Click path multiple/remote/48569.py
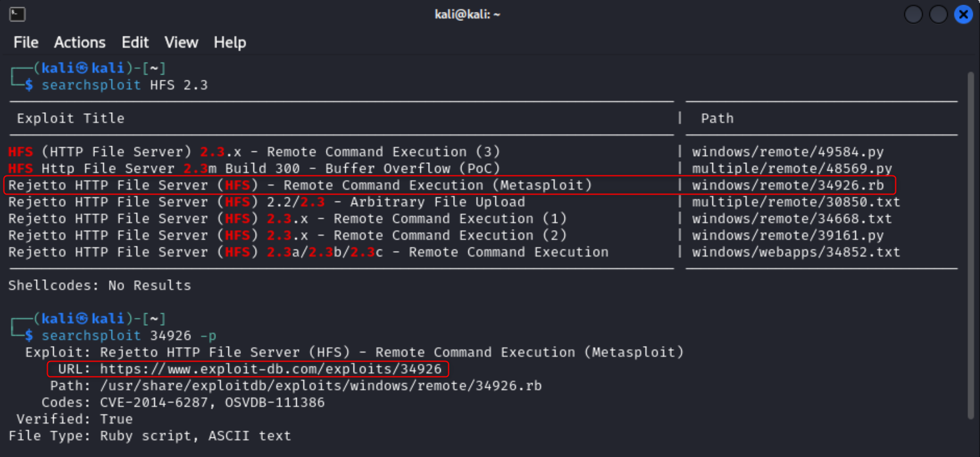 792,169
